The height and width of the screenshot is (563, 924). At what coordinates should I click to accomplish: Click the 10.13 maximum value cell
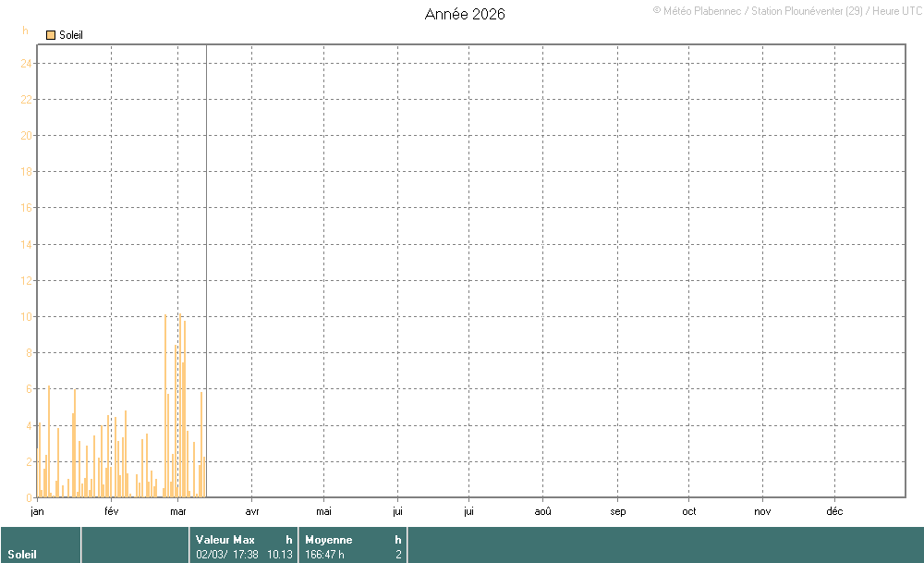pyautogui.click(x=279, y=555)
